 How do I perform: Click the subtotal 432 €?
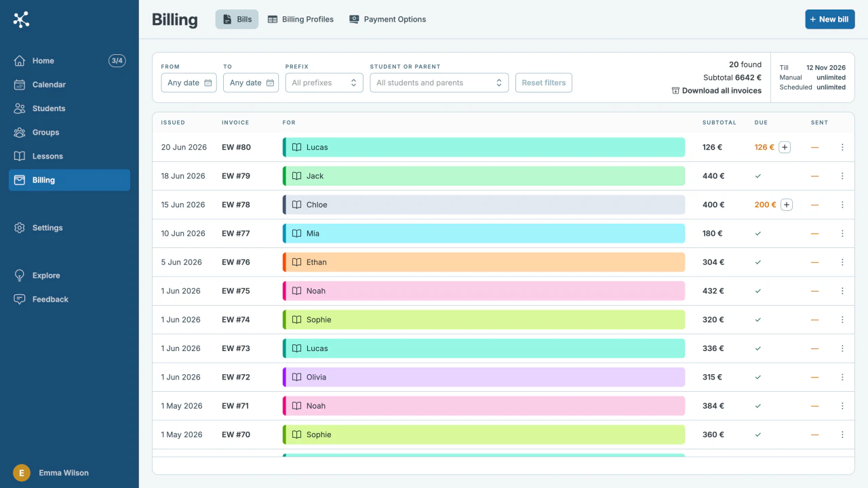[713, 291]
